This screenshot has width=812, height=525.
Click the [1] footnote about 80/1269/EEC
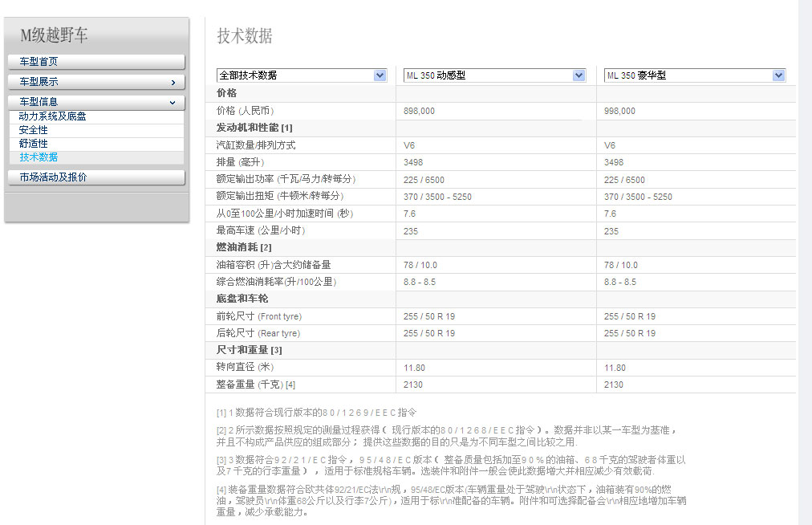click(x=316, y=413)
